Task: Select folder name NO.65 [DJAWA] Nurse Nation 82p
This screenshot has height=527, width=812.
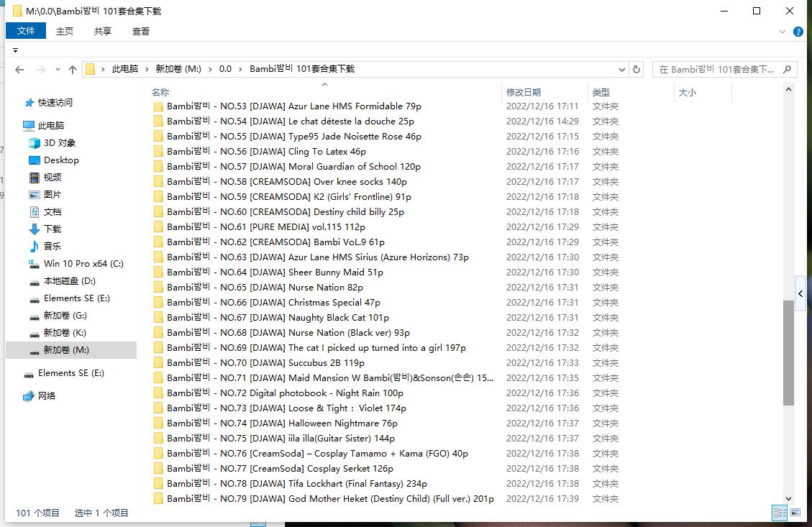Action: (265, 288)
